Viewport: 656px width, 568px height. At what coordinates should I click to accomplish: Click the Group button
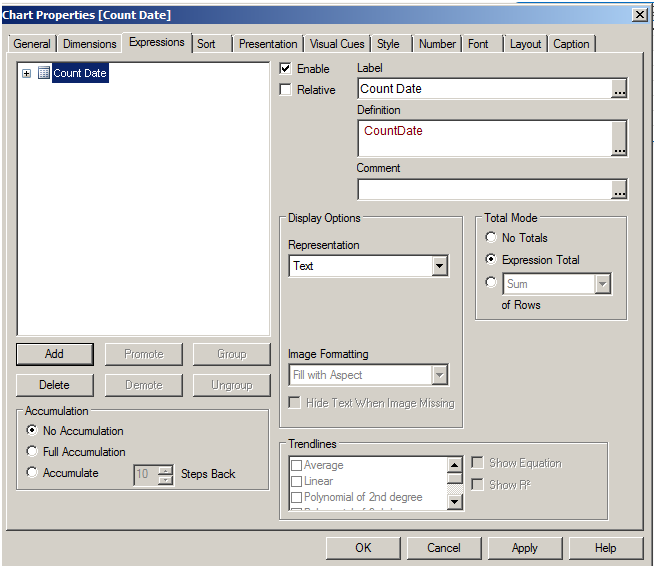coord(231,354)
